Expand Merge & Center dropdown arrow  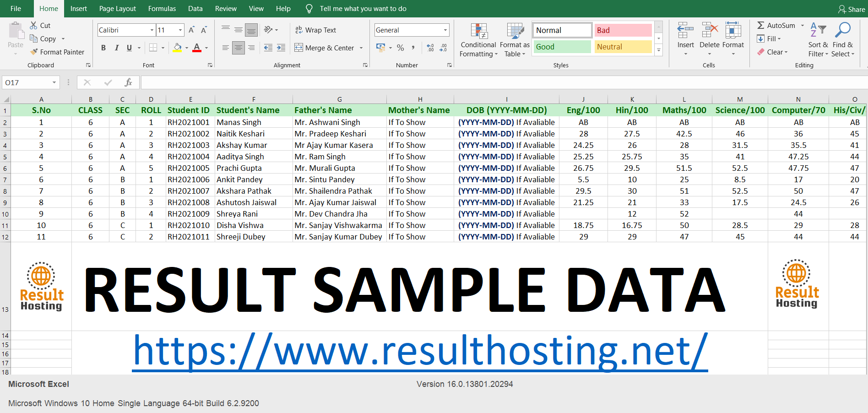point(361,48)
